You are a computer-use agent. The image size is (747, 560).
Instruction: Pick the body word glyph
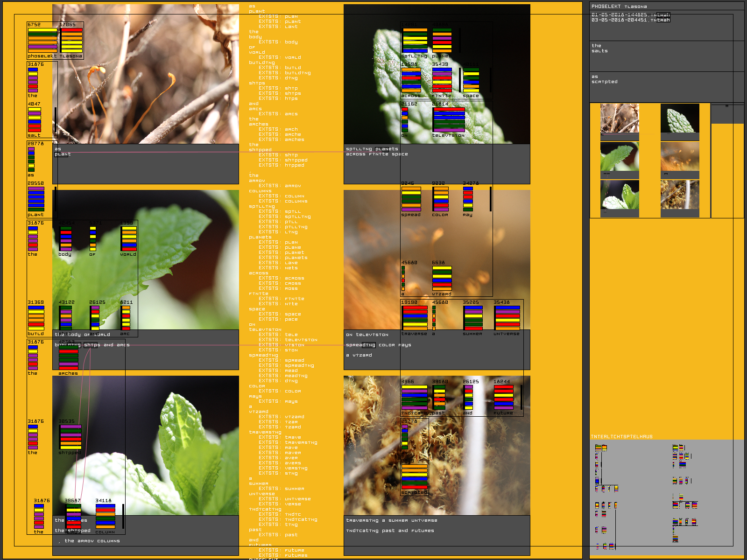coord(66,238)
